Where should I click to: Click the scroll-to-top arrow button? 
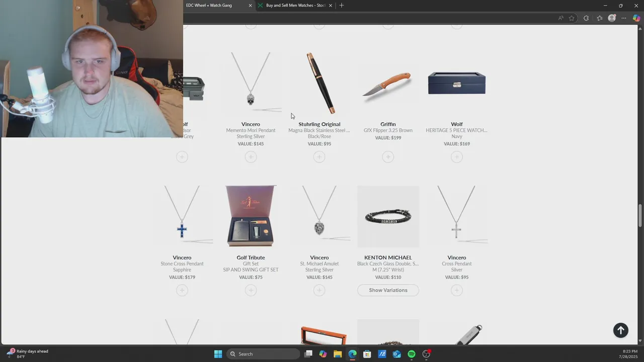click(x=621, y=330)
